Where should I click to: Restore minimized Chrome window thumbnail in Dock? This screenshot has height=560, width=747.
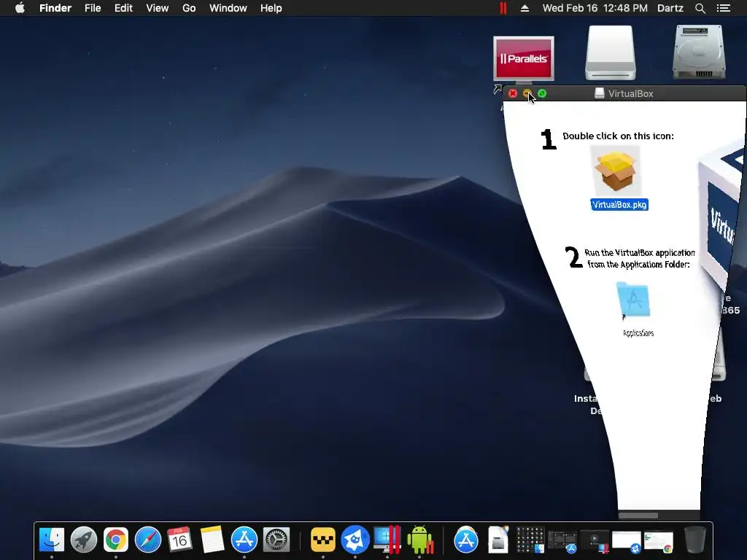(659, 542)
